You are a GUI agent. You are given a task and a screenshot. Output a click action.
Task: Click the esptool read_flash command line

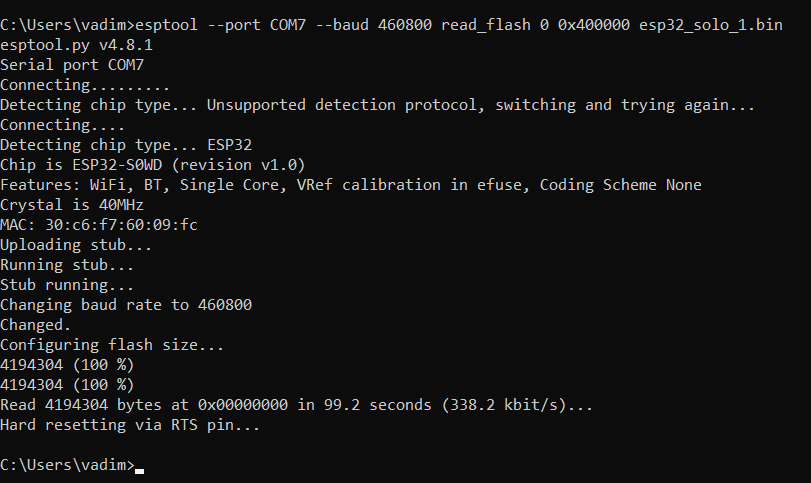[391, 25]
